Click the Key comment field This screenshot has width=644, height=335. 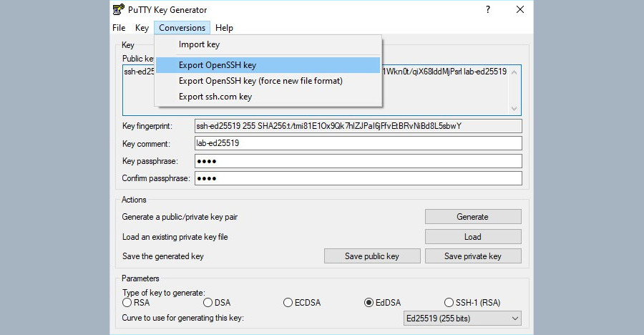[x=358, y=143]
